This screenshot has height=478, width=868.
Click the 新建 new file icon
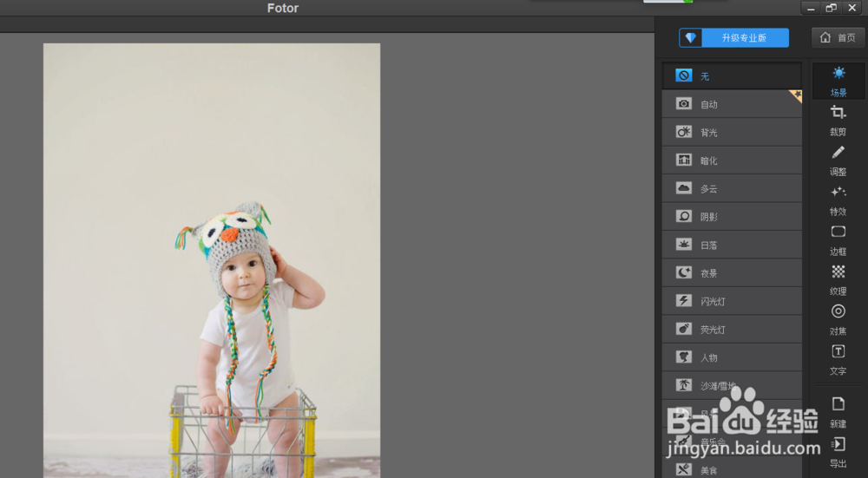point(838,404)
